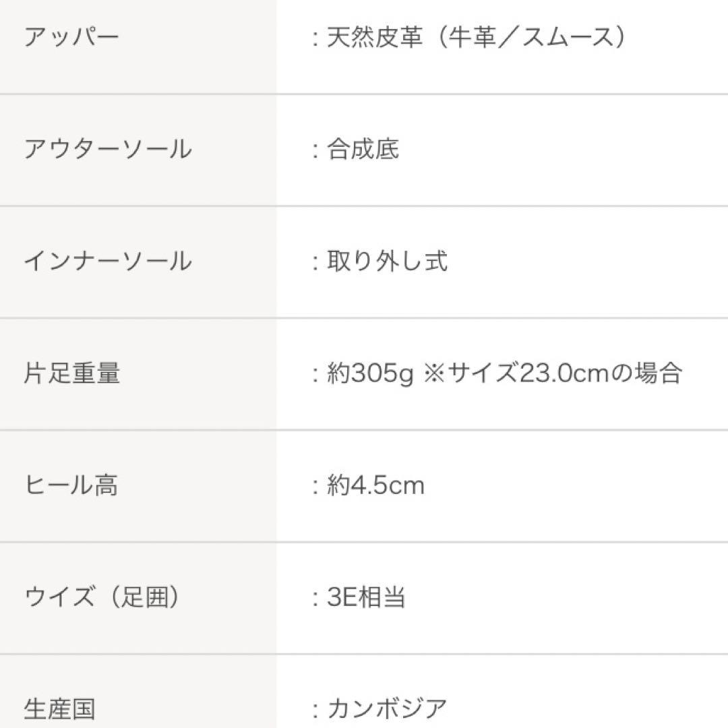The width and height of the screenshot is (728, 728).
Task: Select the ウイズ（足囲） row label
Action: (x=102, y=597)
